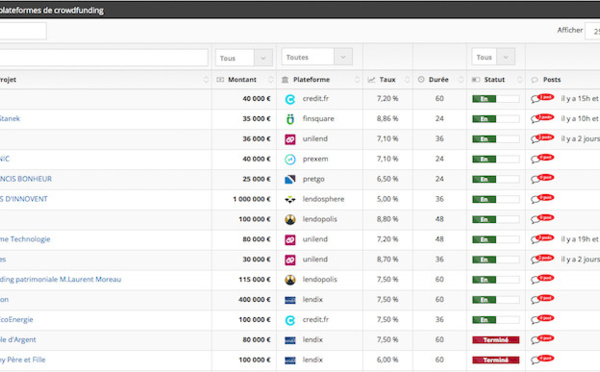Open the Père et Fille project link
Image resolution: width=600 pixels, height=372 pixels.
coord(23,360)
